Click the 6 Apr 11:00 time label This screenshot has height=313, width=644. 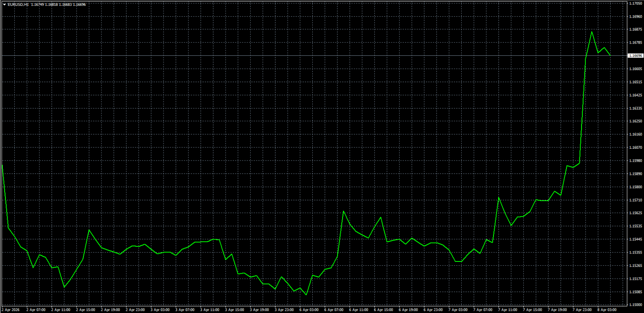click(359, 310)
